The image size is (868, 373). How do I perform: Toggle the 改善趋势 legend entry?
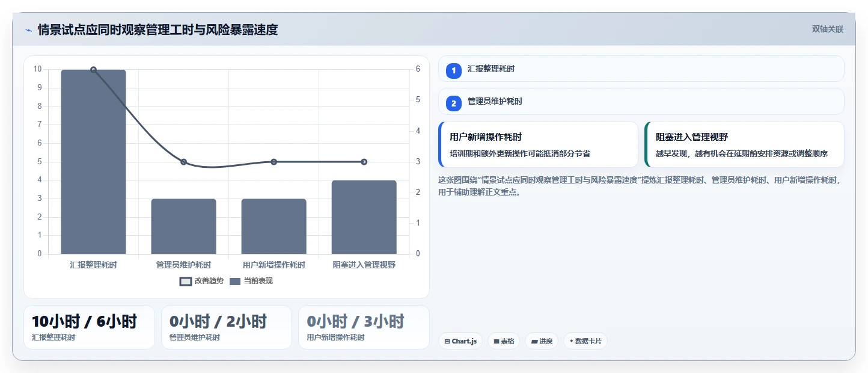coord(201,281)
